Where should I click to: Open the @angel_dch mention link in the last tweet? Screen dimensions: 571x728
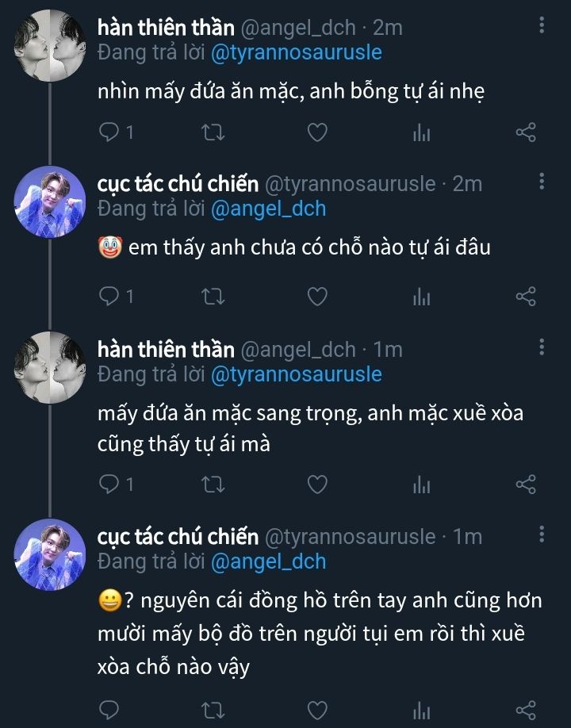[x=268, y=561]
